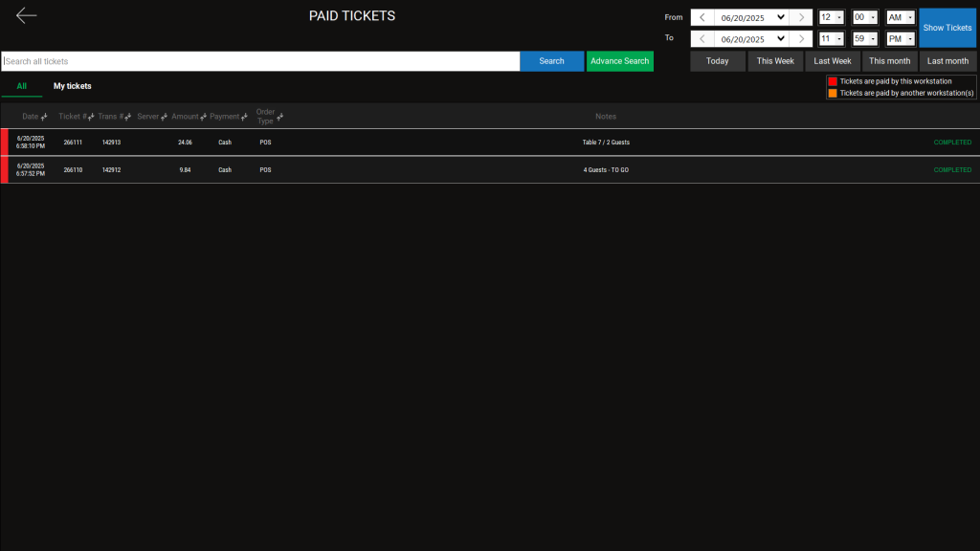
Task: Click date 6/20/2025 6:58:10 PM
Action: (x=31, y=143)
